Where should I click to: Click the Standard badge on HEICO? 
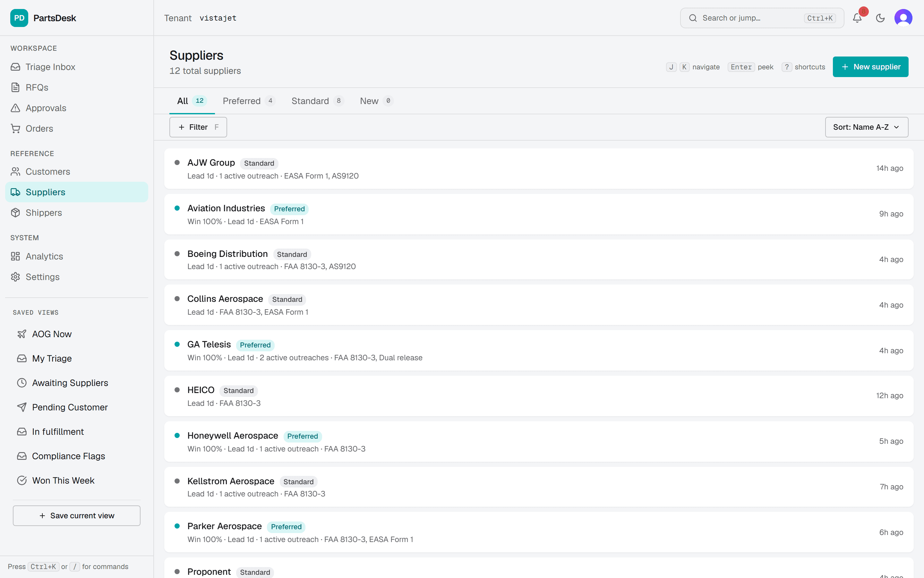tap(239, 391)
